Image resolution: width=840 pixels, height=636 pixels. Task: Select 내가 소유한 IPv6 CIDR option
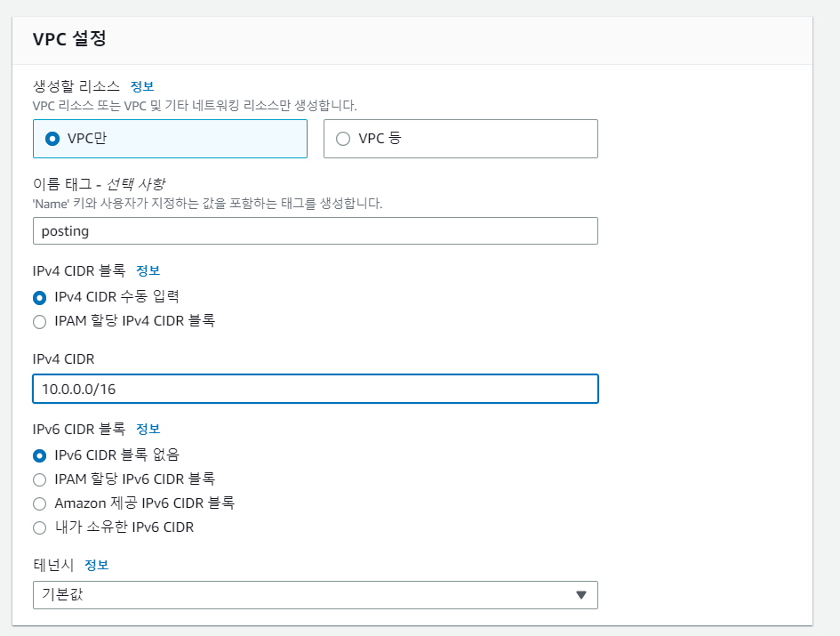click(40, 528)
